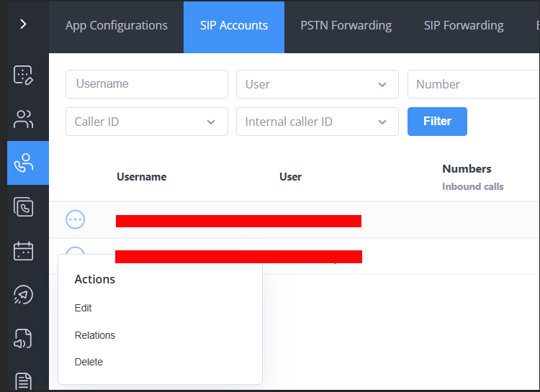The height and width of the screenshot is (392, 540).
Task: Switch to the App Configurations tab
Action: 117,26
